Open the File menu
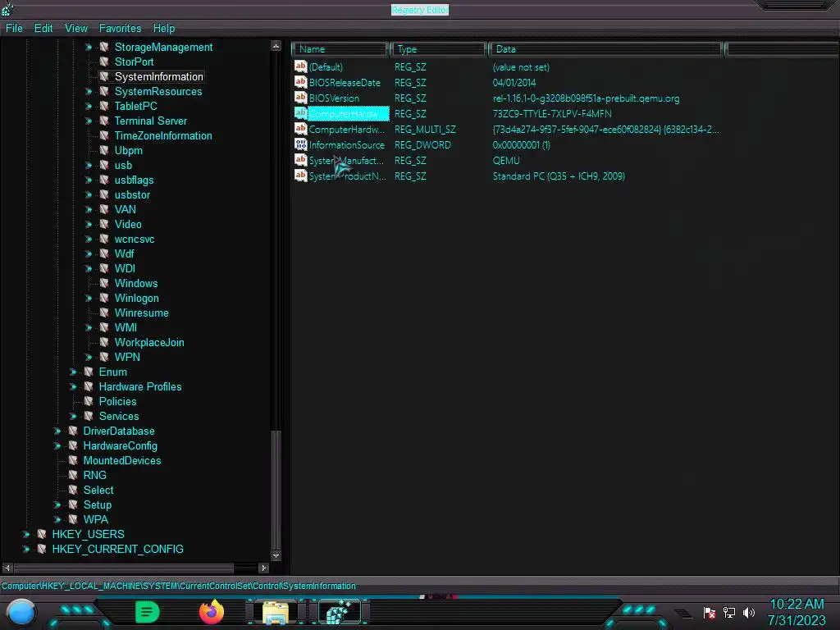 click(14, 29)
